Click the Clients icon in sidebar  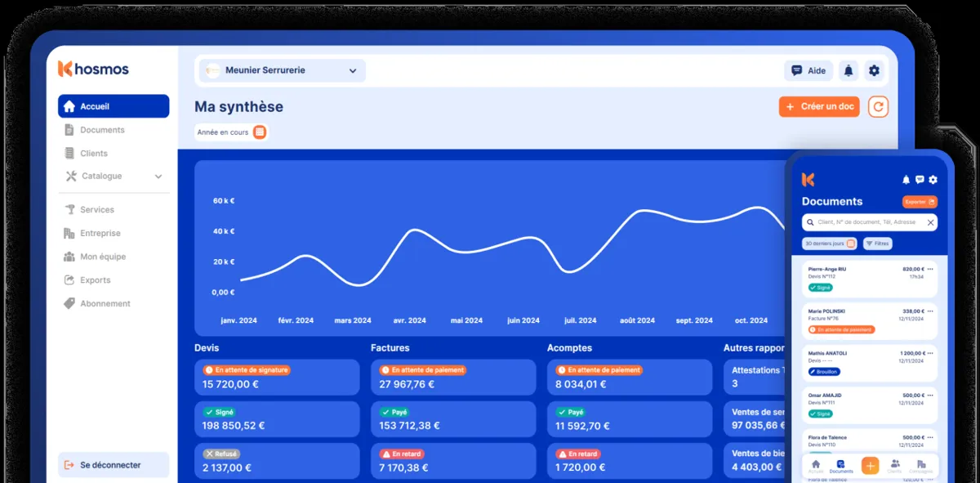(69, 154)
